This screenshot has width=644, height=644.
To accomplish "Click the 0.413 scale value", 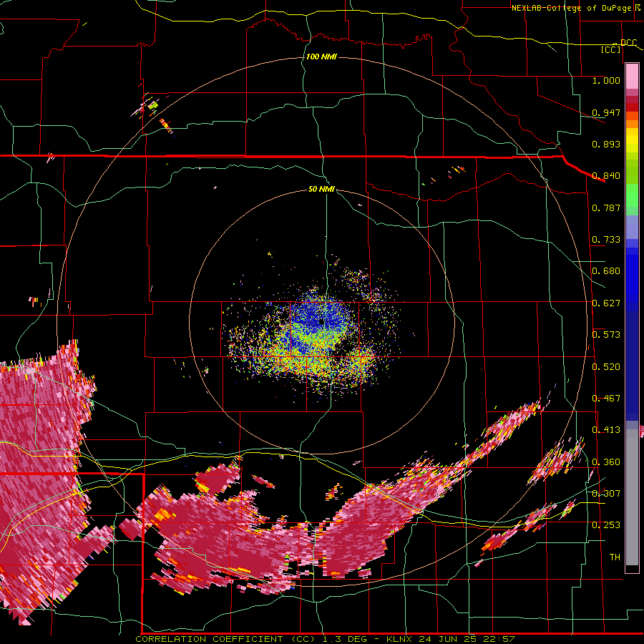I will coord(606,430).
